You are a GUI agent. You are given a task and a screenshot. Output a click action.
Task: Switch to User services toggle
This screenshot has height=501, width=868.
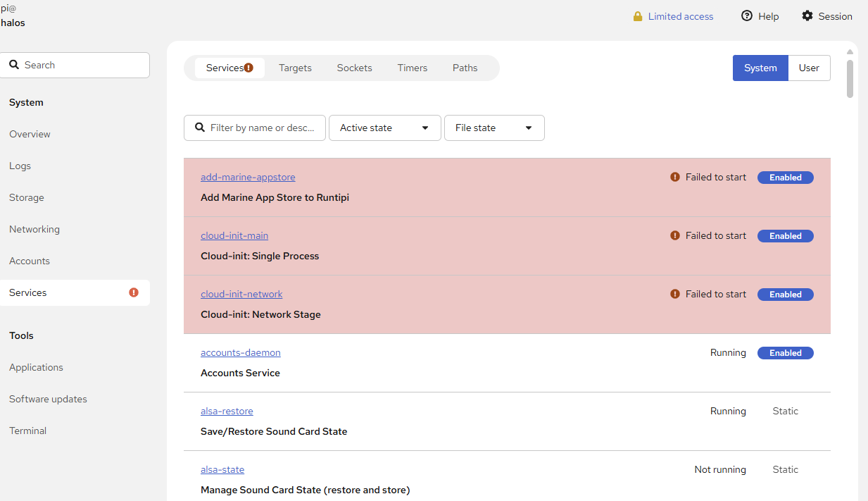(x=809, y=68)
